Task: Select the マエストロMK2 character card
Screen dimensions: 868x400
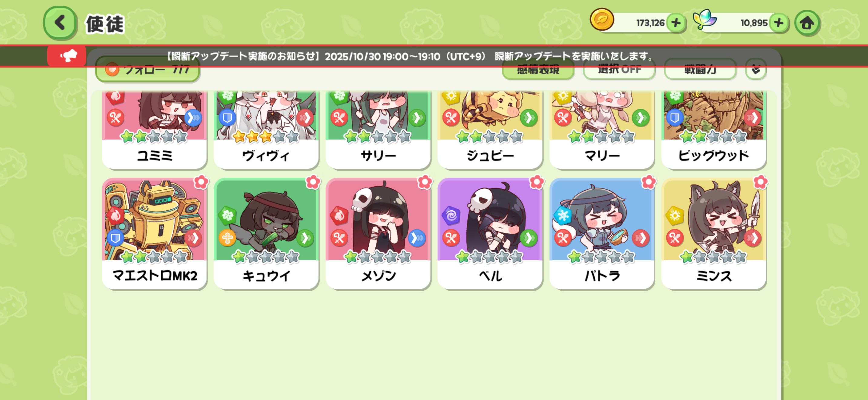Action: pos(154,233)
